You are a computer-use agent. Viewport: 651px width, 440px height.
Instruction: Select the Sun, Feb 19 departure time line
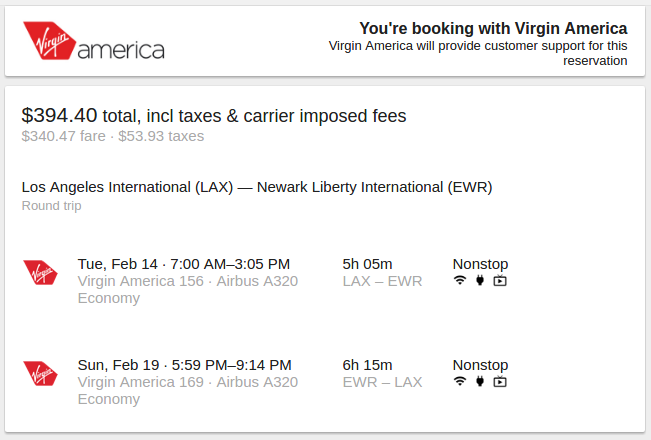(185, 365)
